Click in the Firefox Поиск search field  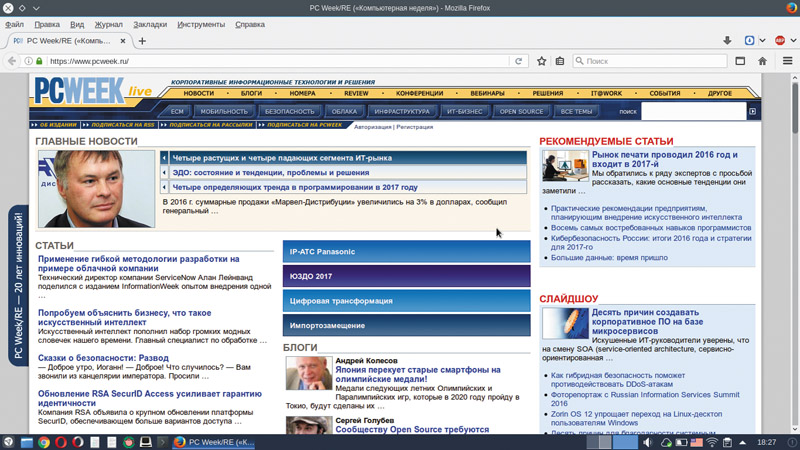click(x=650, y=61)
